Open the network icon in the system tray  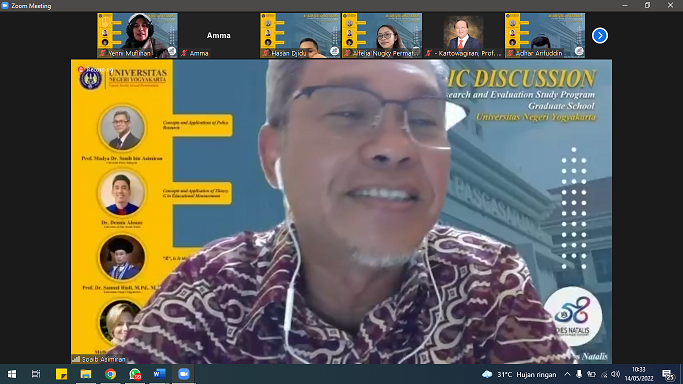(604, 374)
